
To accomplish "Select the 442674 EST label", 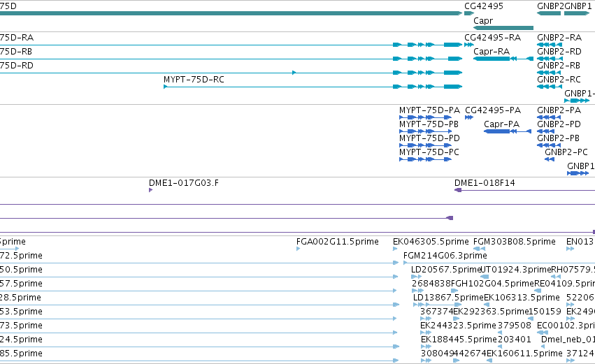I will pyautogui.click(x=470, y=354).
